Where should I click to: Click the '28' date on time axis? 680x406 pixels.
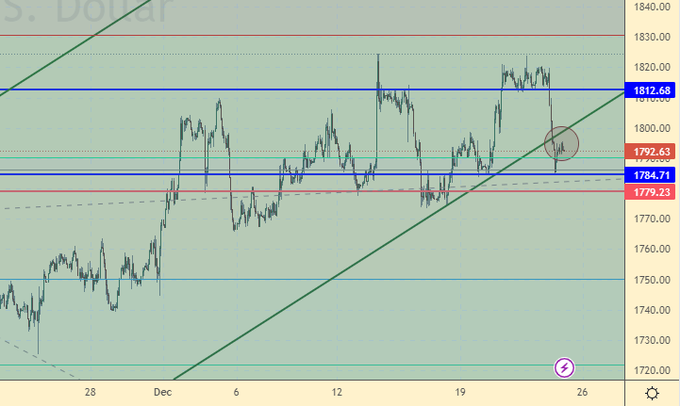coord(90,393)
